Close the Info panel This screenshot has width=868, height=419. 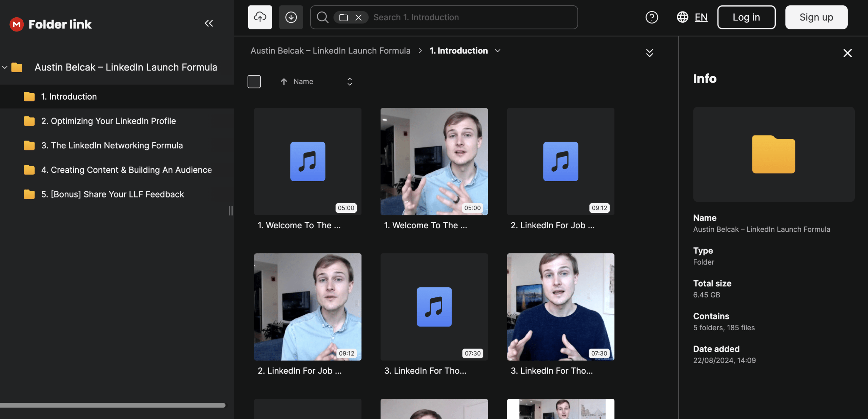pos(847,53)
